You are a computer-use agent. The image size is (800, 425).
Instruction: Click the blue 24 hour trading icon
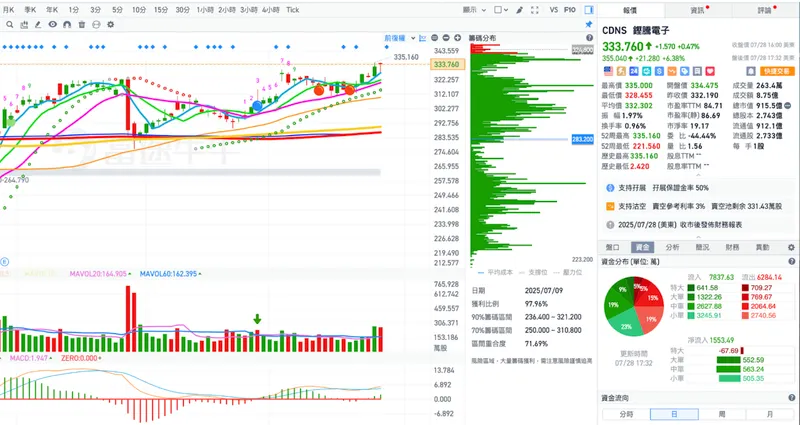coord(634,71)
